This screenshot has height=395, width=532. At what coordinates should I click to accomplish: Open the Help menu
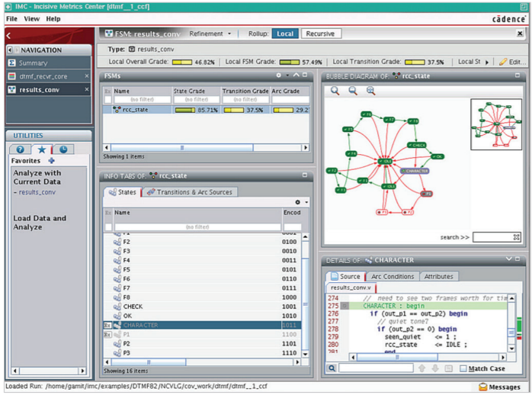[53, 18]
